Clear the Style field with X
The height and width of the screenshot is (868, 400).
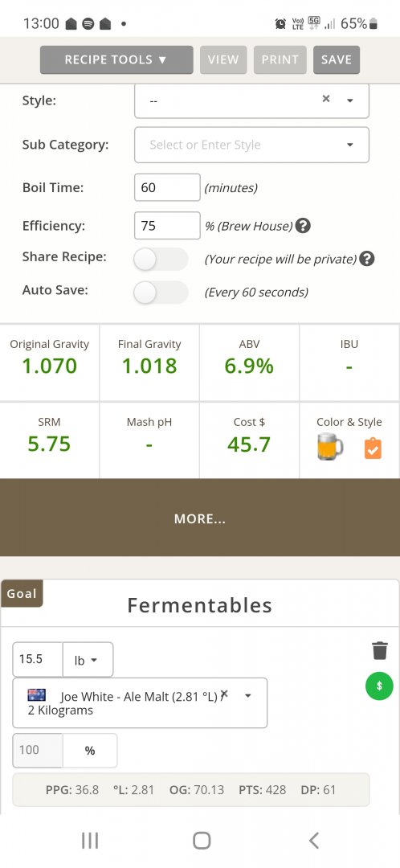point(326,99)
